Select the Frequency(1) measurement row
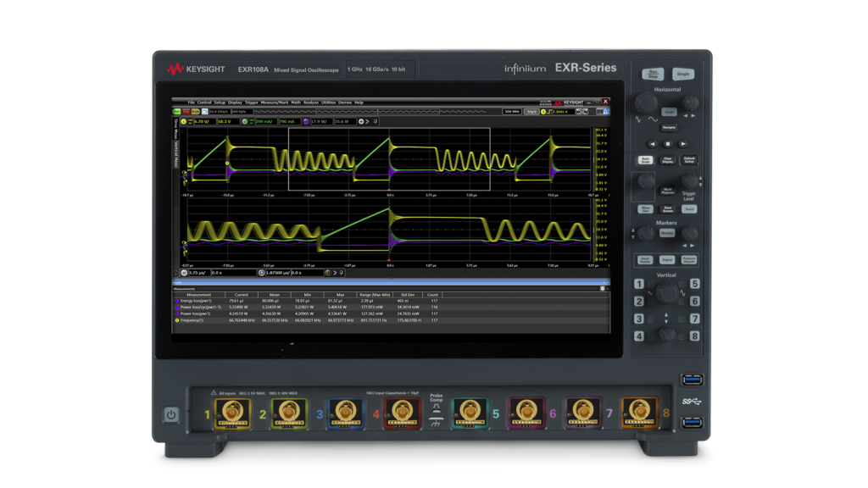Viewport: 868px width, 488px height. point(199,321)
